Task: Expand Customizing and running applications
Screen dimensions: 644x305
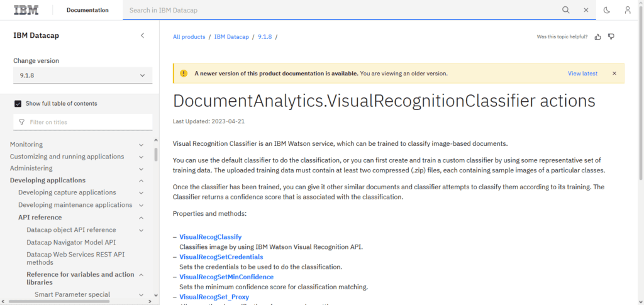Action: pyautogui.click(x=142, y=157)
